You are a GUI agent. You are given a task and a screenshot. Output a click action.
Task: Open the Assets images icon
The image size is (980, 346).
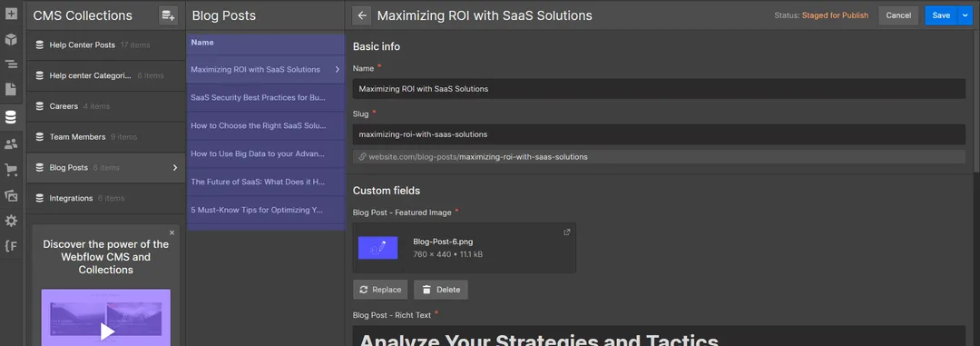[x=11, y=196]
